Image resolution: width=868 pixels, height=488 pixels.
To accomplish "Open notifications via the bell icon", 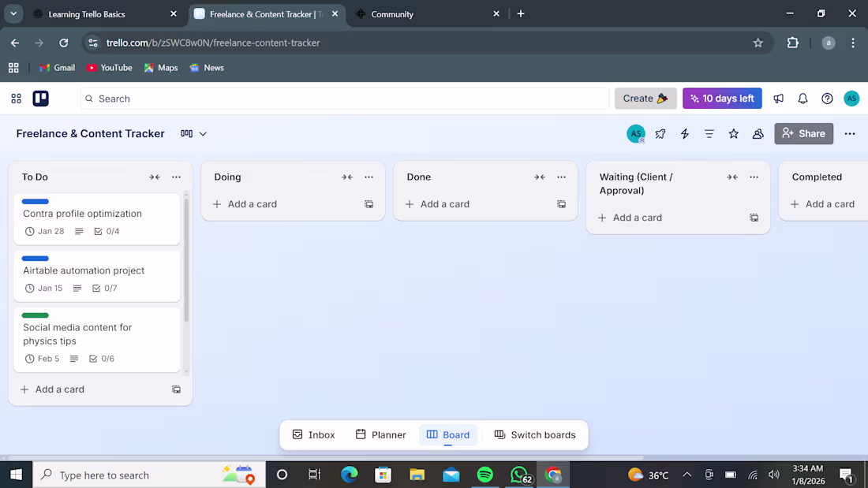I will [x=803, y=99].
